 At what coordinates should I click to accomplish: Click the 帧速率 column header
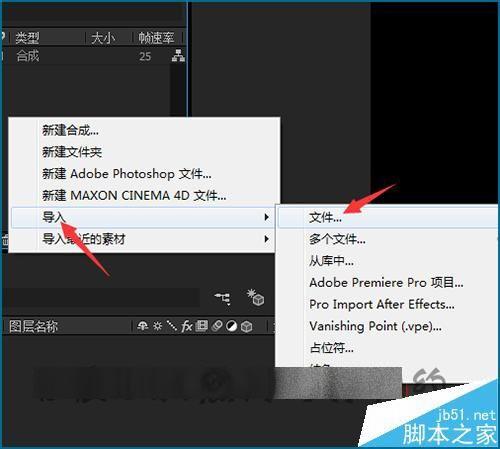point(156,38)
